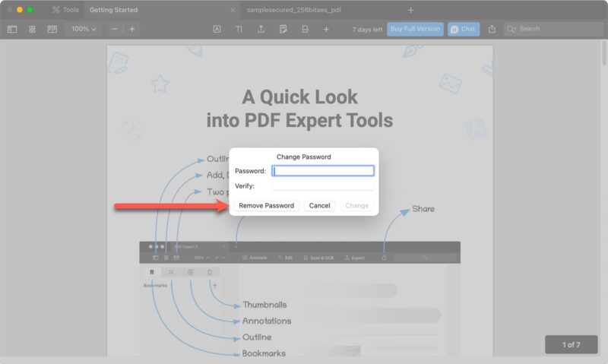Open the Chat assistant button
This screenshot has width=608, height=364.
[464, 29]
